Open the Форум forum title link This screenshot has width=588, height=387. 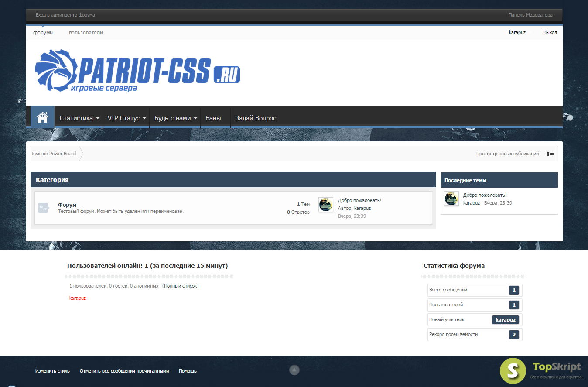click(x=67, y=205)
